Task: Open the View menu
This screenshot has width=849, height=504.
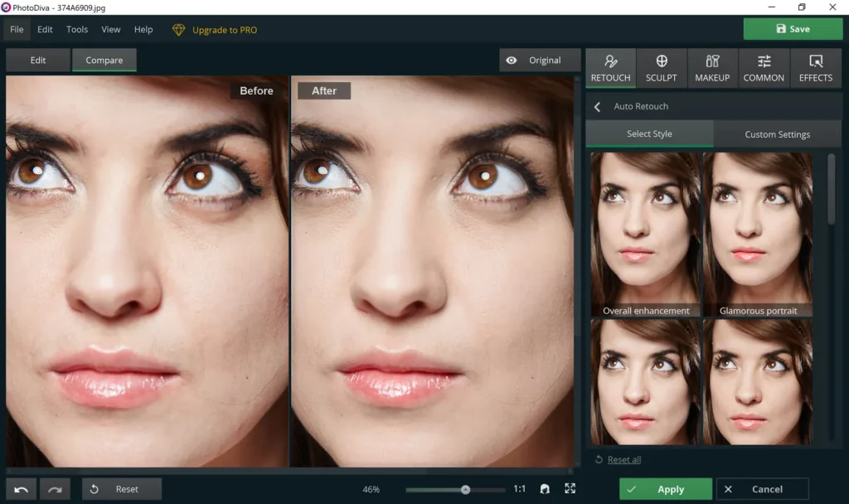Action: click(111, 29)
